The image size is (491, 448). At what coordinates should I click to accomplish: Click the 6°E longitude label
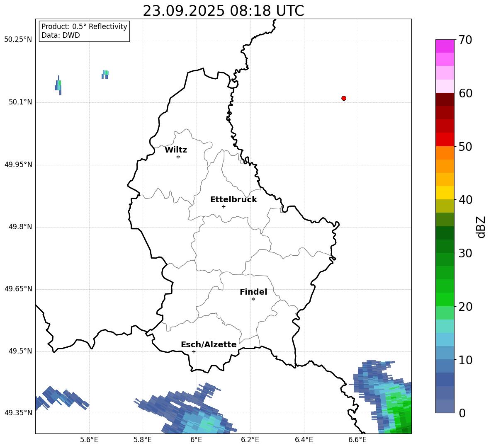pyautogui.click(x=196, y=440)
